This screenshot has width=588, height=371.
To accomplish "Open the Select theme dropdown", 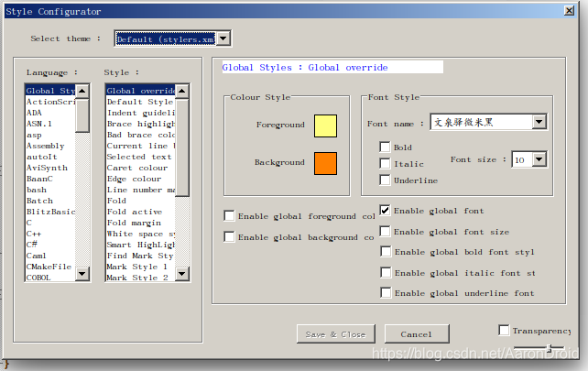I will (x=223, y=38).
